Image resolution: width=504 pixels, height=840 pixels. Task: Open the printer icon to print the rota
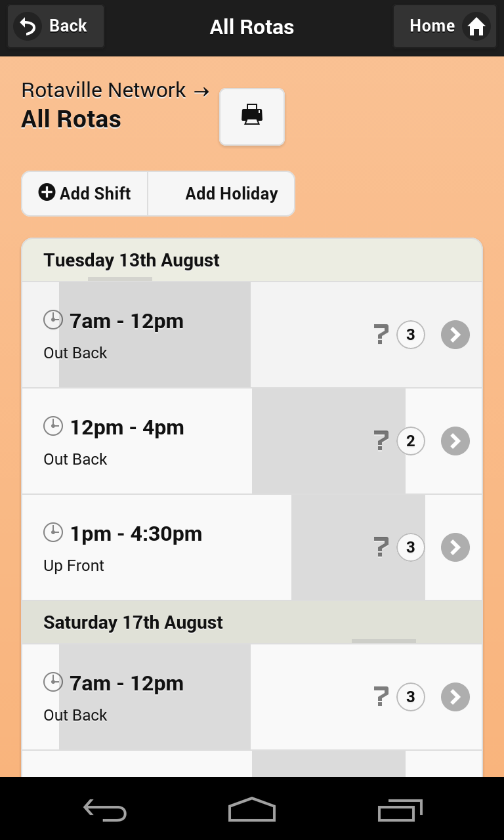(252, 116)
